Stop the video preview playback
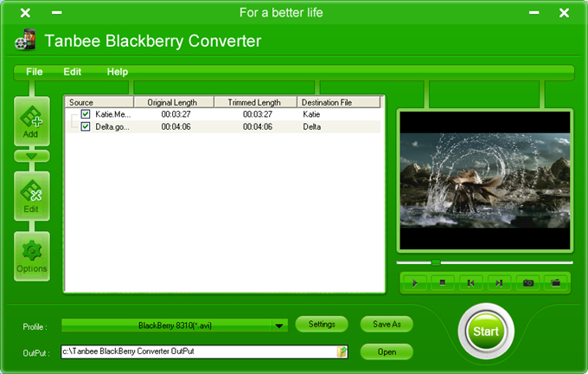This screenshot has height=374, width=588. click(443, 283)
